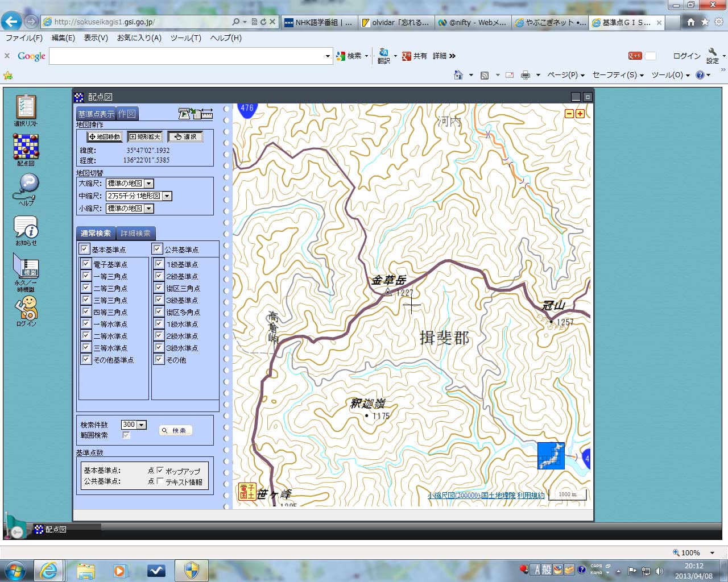This screenshot has height=582, width=728.
Task: Click the ruler measurement icon
Action: coord(207,114)
